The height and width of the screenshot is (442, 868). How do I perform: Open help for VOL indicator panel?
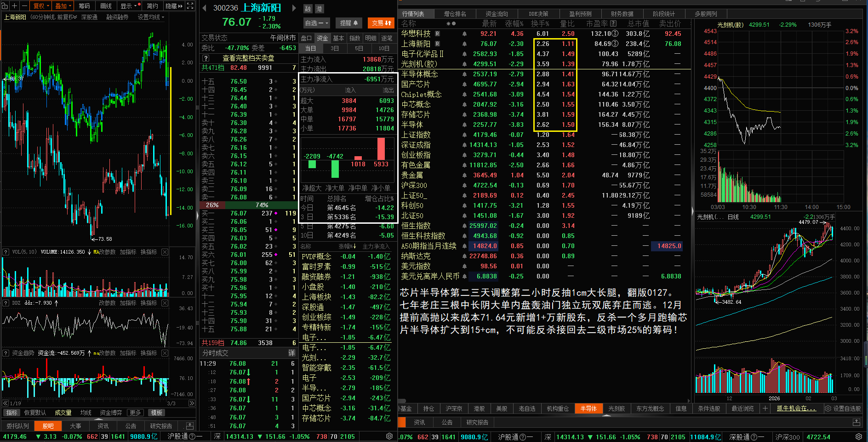(6, 252)
